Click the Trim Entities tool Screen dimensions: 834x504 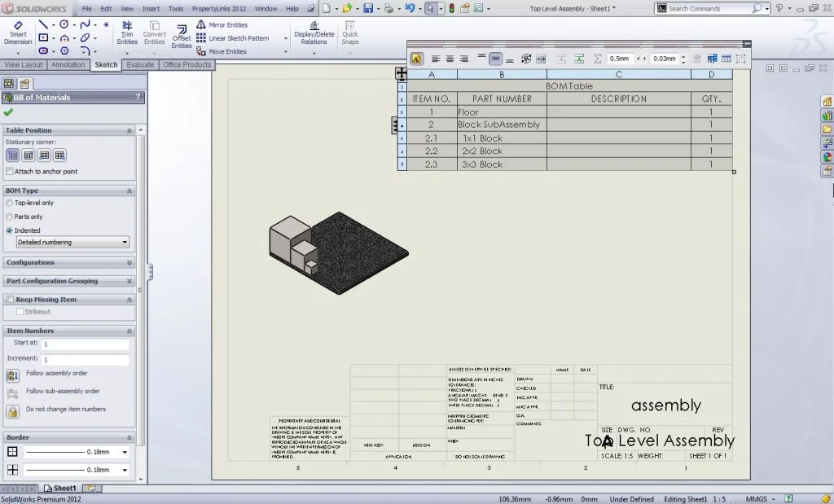[x=127, y=33]
